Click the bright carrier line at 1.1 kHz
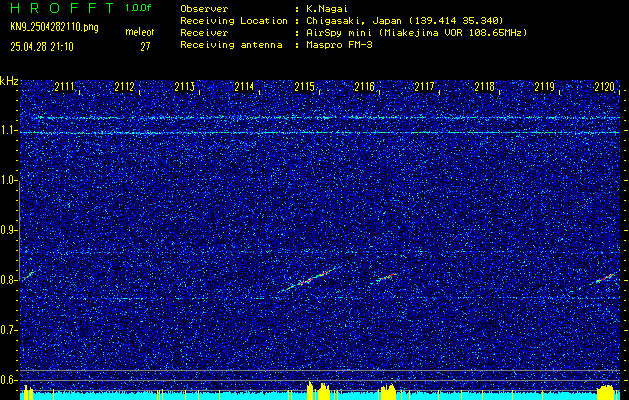 click(x=320, y=132)
